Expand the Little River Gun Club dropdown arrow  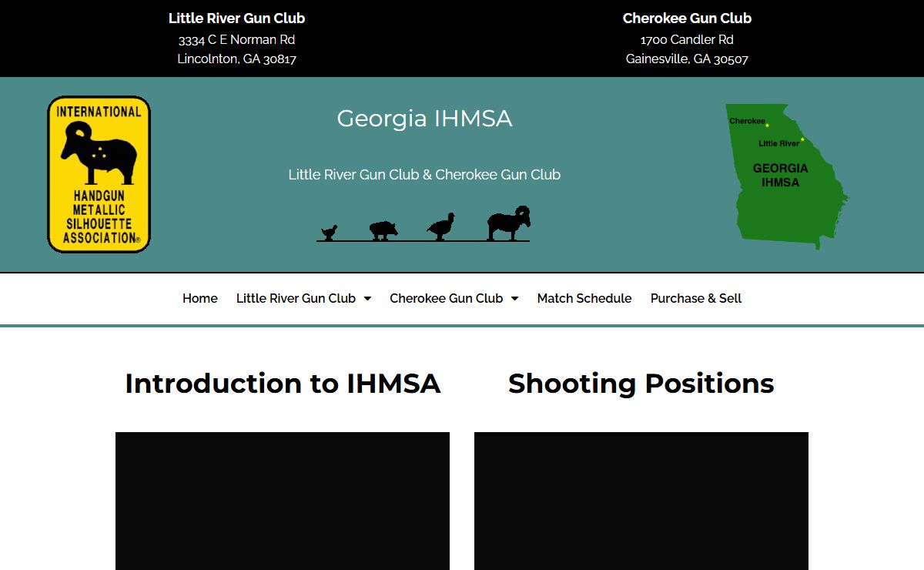(367, 299)
